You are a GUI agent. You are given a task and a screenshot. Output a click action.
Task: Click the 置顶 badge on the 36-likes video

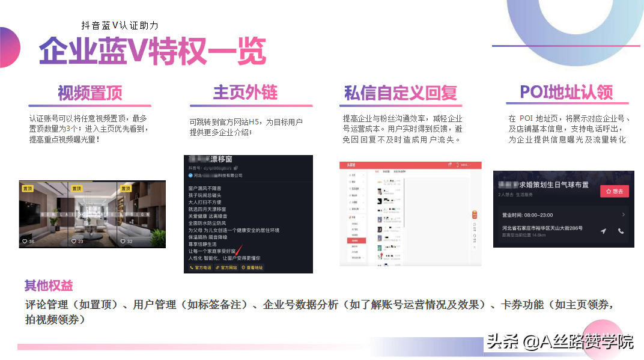[28, 189]
